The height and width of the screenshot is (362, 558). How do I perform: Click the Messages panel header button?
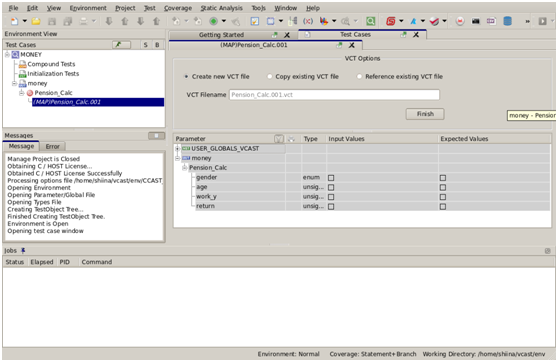pos(156,136)
